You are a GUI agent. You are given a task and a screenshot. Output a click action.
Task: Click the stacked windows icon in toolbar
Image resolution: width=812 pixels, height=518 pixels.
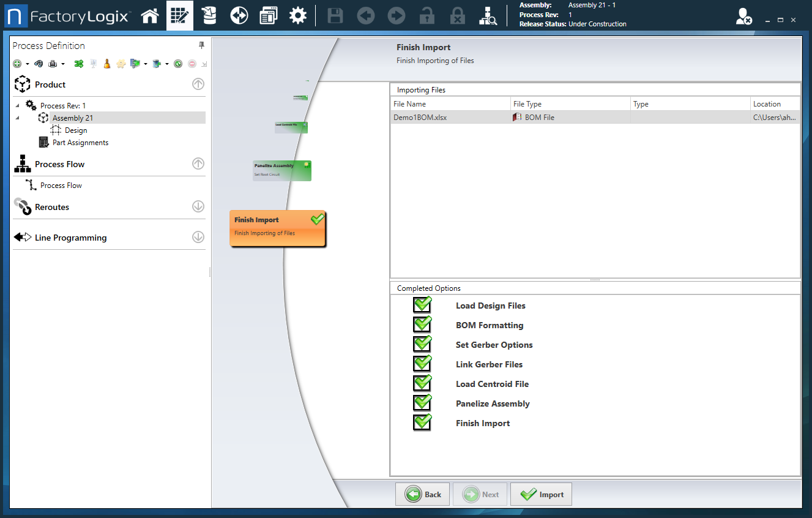(x=268, y=16)
